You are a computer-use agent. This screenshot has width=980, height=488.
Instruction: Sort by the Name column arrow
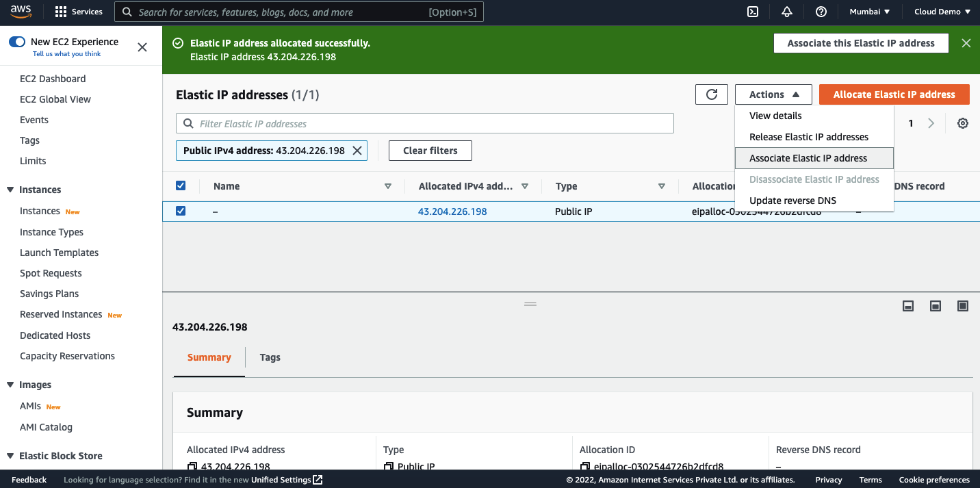click(388, 186)
